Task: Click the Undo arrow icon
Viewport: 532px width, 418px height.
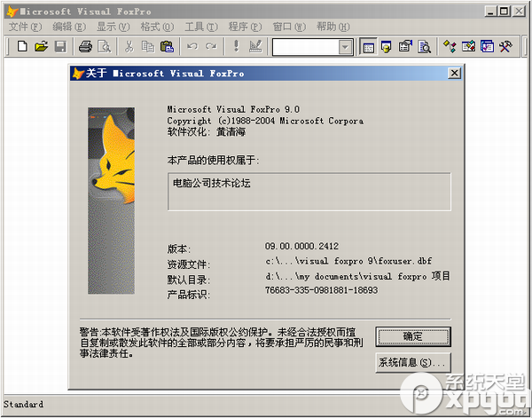Action: click(192, 46)
